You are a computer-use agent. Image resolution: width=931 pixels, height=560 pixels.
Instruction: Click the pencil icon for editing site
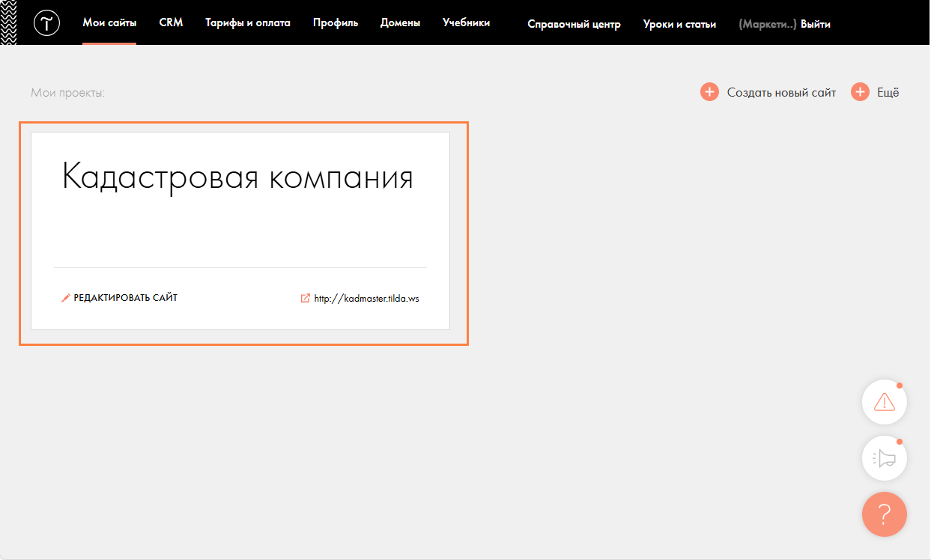pos(65,298)
